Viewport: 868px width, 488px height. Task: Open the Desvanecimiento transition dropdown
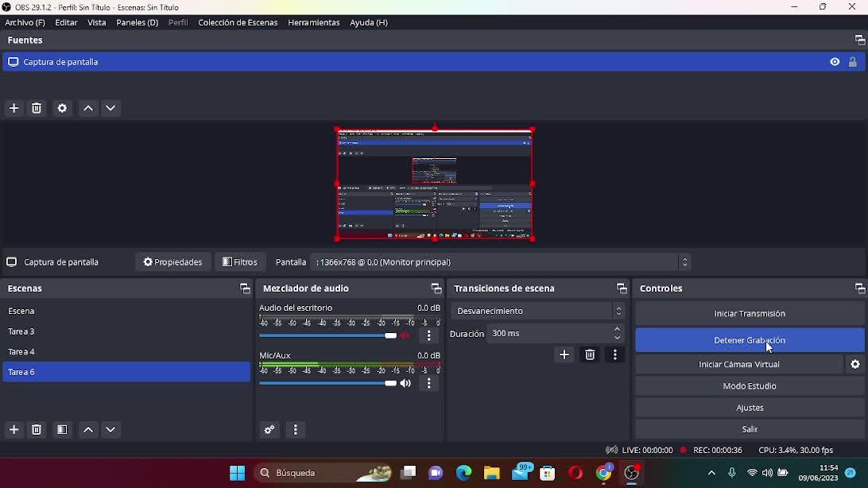[x=537, y=311]
